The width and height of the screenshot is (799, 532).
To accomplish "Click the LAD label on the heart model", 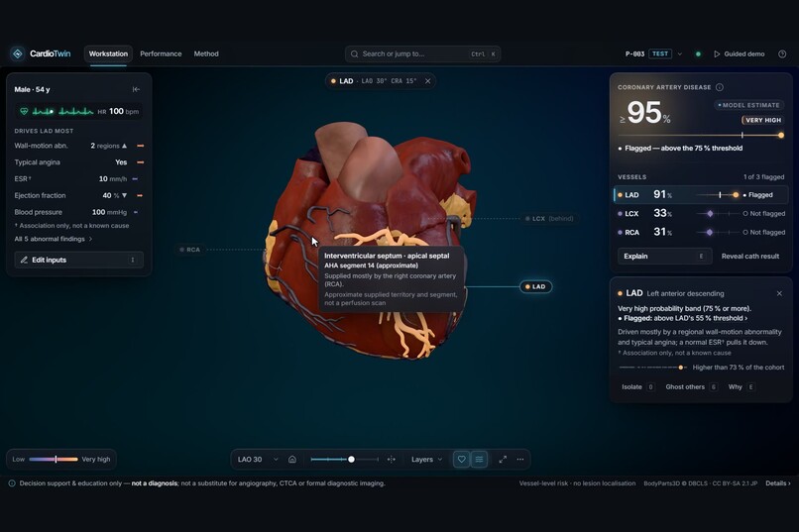I will pyautogui.click(x=535, y=286).
